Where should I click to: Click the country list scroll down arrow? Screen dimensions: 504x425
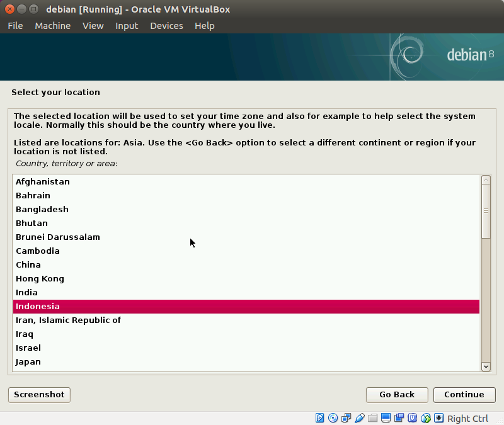pyautogui.click(x=486, y=366)
